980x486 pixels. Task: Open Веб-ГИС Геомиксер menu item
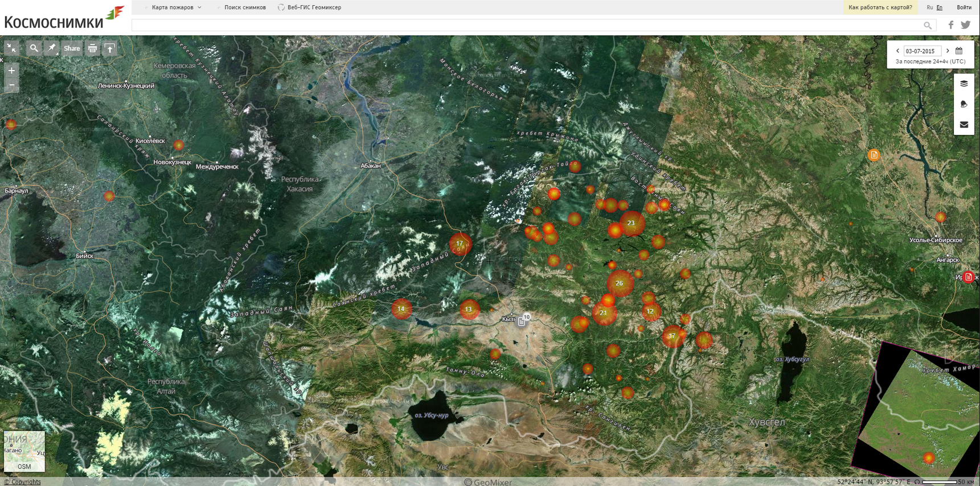(314, 7)
